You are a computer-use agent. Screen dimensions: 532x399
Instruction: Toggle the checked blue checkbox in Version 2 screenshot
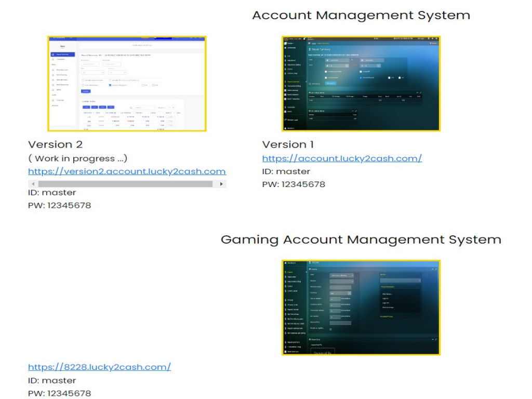click(x=111, y=85)
